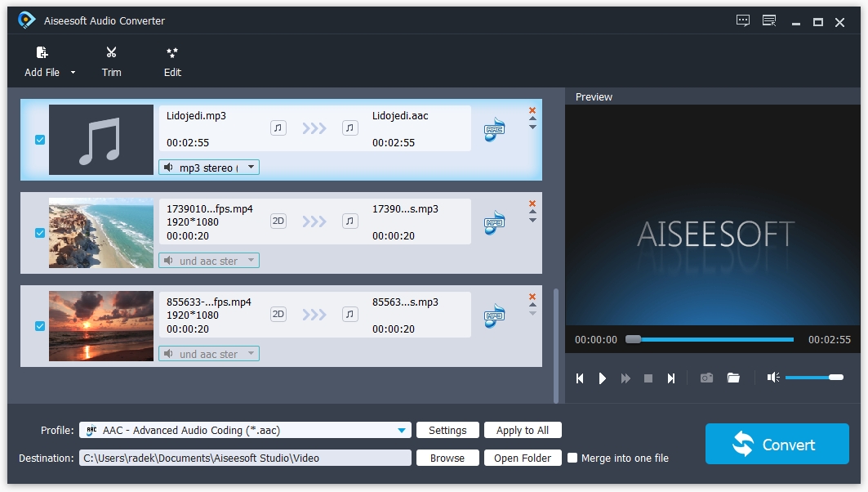This screenshot has width=868, height=492.
Task: Open the Add File dropdown arrow
Action: point(73,73)
